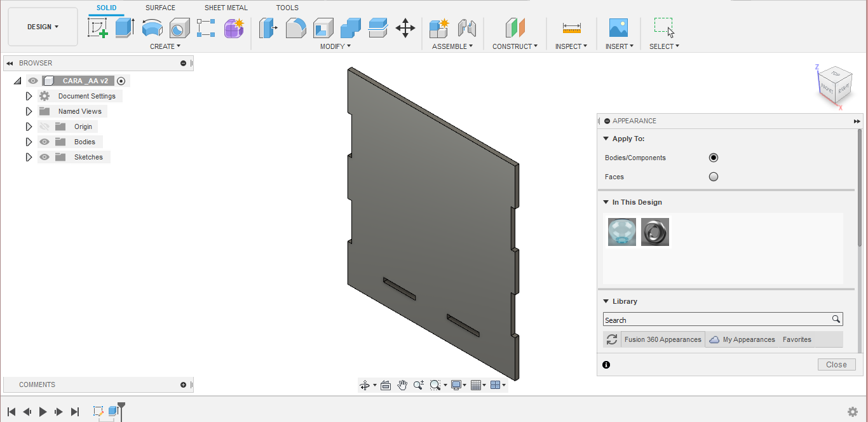Expand the Sketches folder
Viewport: 868px width, 422px height.
click(x=29, y=157)
